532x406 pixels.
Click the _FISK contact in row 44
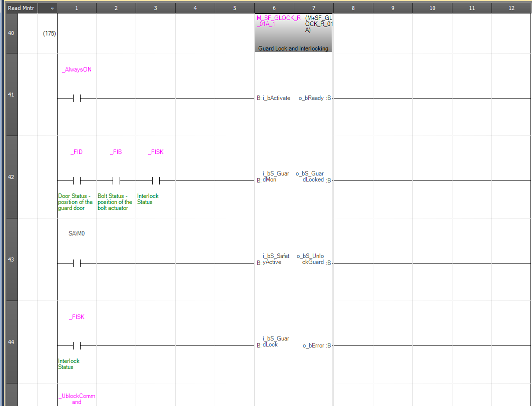pos(77,345)
